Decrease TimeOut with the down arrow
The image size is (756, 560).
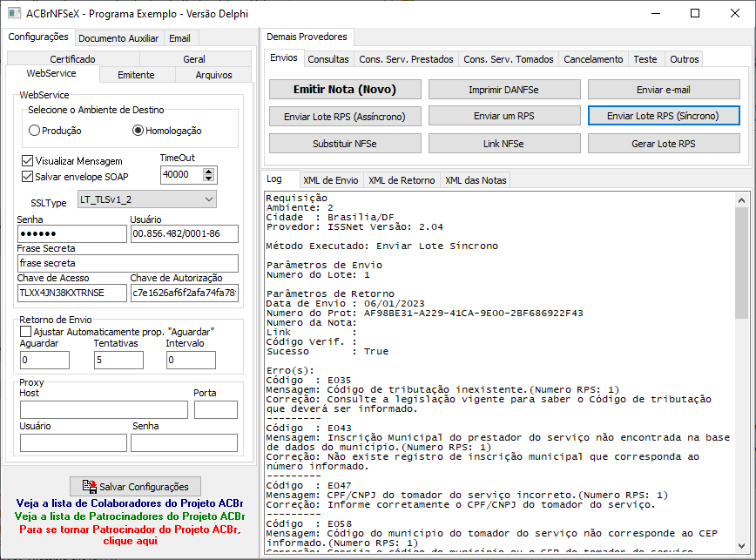pyautogui.click(x=208, y=179)
